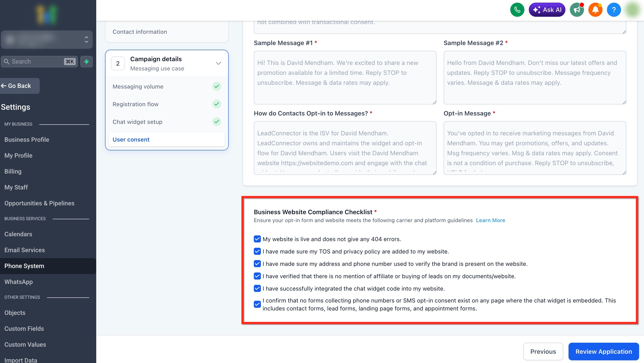Click the Go Back button
The image size is (644, 363).
19,86
